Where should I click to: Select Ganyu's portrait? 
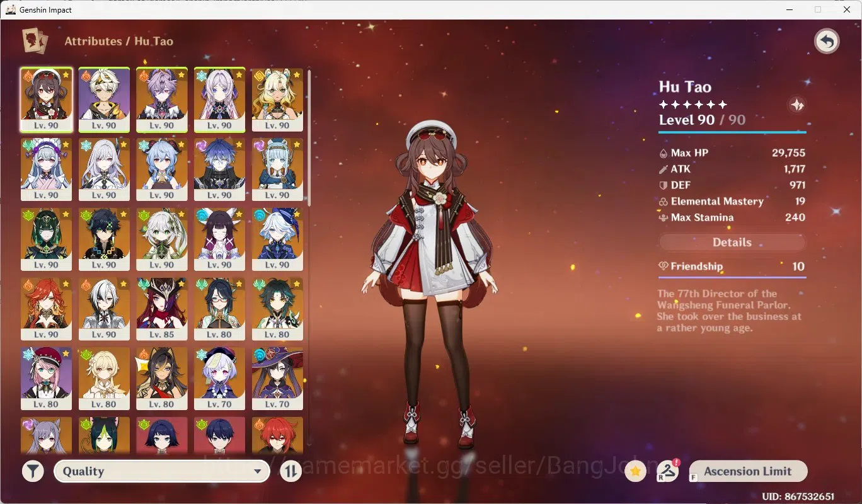coord(162,169)
